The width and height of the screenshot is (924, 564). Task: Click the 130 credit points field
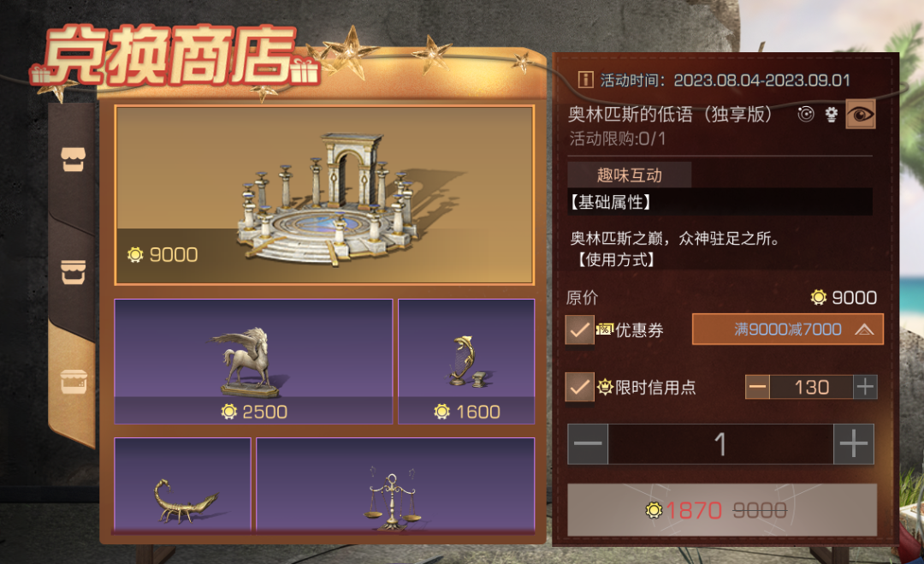pyautogui.click(x=811, y=387)
